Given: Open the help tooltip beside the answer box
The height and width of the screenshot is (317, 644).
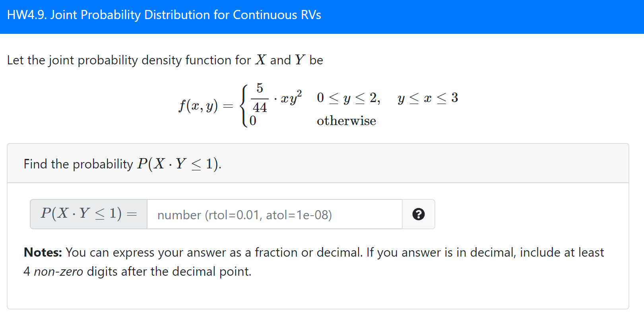Looking at the screenshot, I should coord(418,215).
